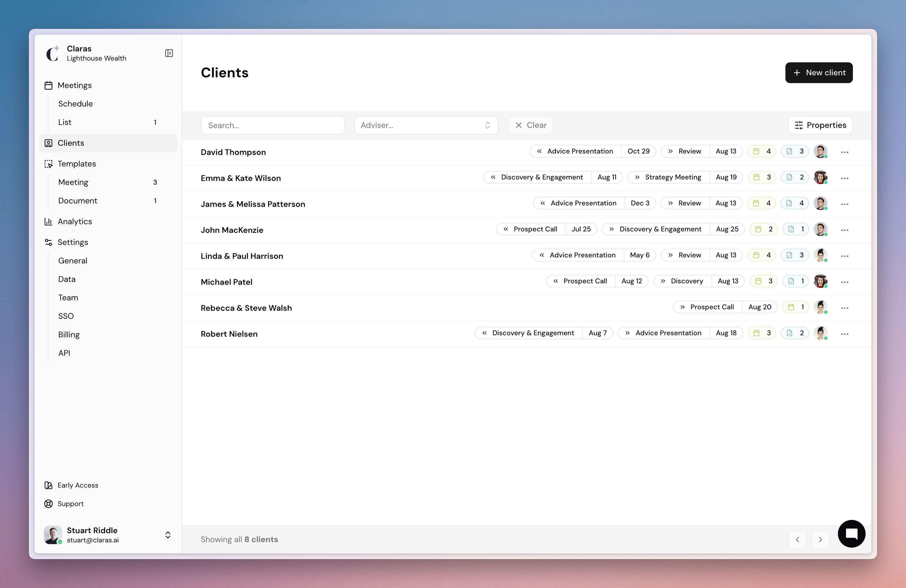This screenshot has height=588, width=906.
Task: Open Robert Nielsen's upcoming Advice Presentation
Action: (x=680, y=333)
